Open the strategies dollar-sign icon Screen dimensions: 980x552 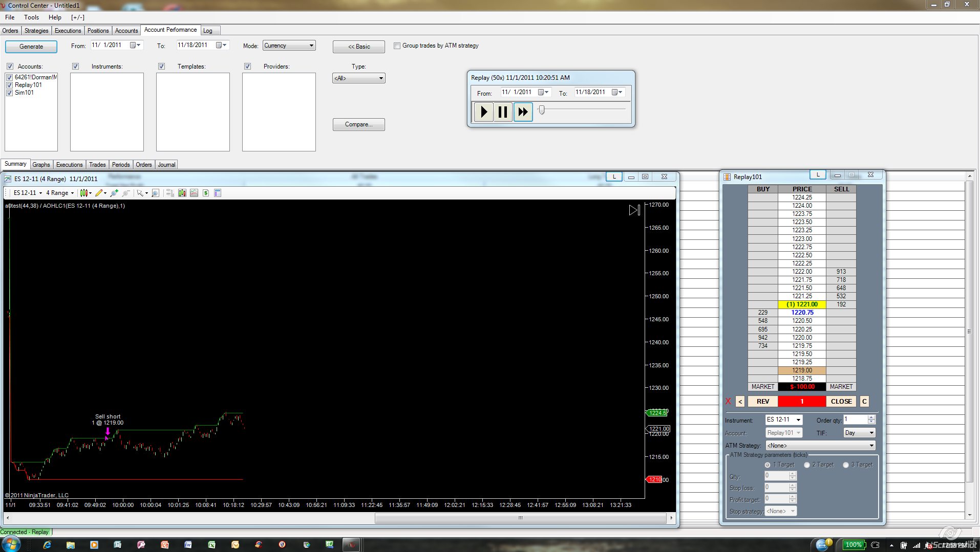(206, 193)
